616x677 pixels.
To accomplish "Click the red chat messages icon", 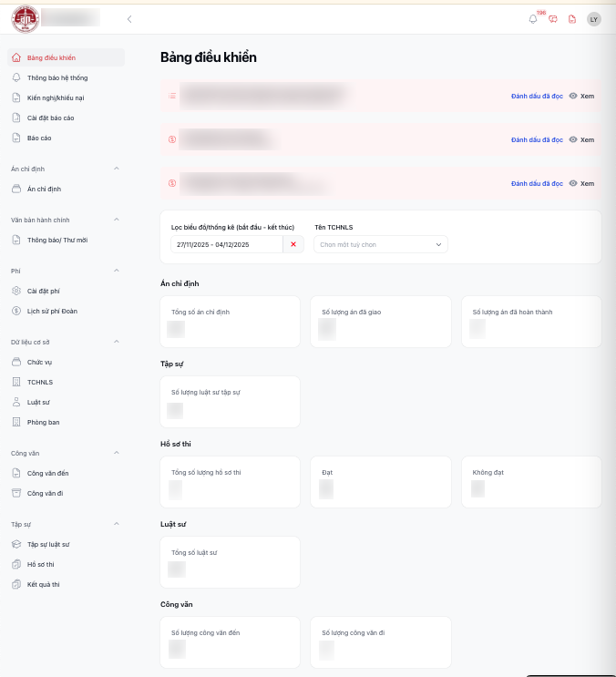I will (552, 19).
